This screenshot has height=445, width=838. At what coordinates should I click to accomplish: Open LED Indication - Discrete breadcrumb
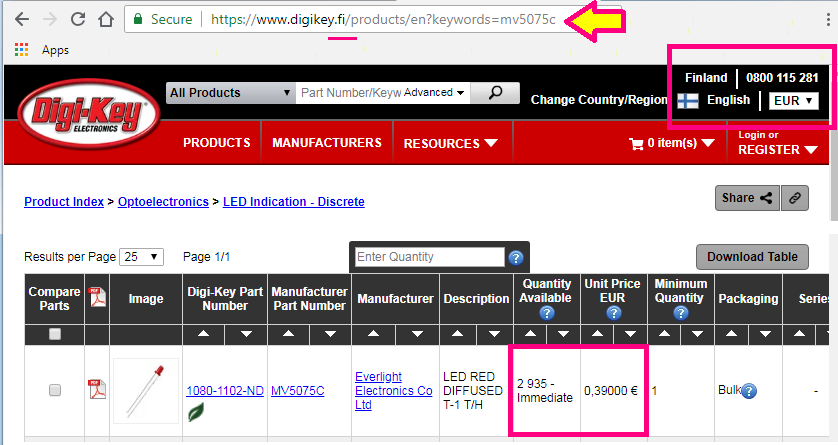tap(293, 202)
